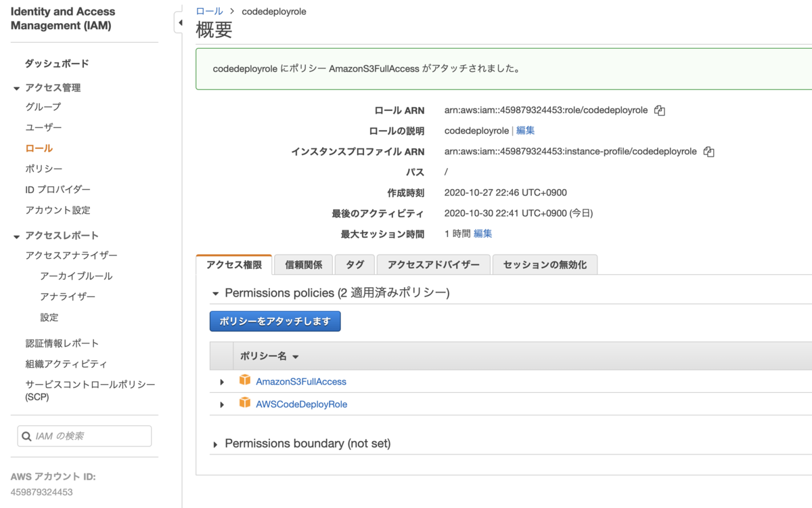The image size is (812, 508).
Task: Click the policy-attached success message
Action: coord(366,68)
